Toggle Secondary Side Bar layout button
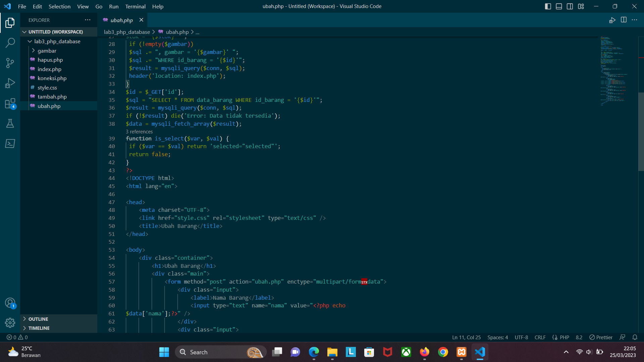Viewport: 644px width, 362px height. [x=570, y=6]
